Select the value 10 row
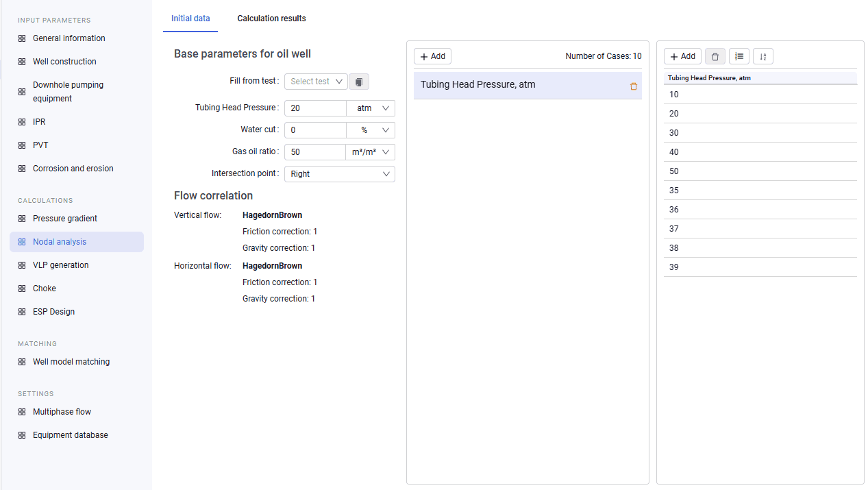The height and width of the screenshot is (490, 868). coord(760,95)
